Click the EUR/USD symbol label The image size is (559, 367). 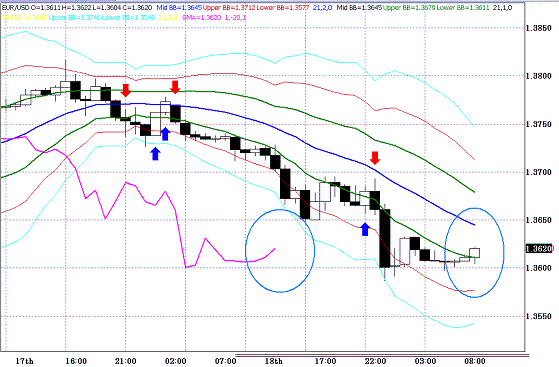pyautogui.click(x=15, y=7)
